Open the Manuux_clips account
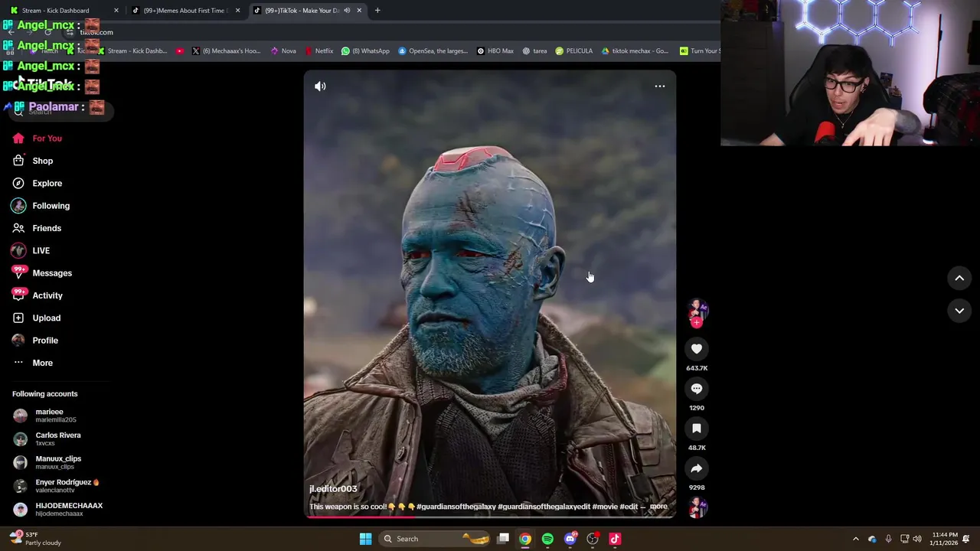980x551 pixels. point(47,462)
